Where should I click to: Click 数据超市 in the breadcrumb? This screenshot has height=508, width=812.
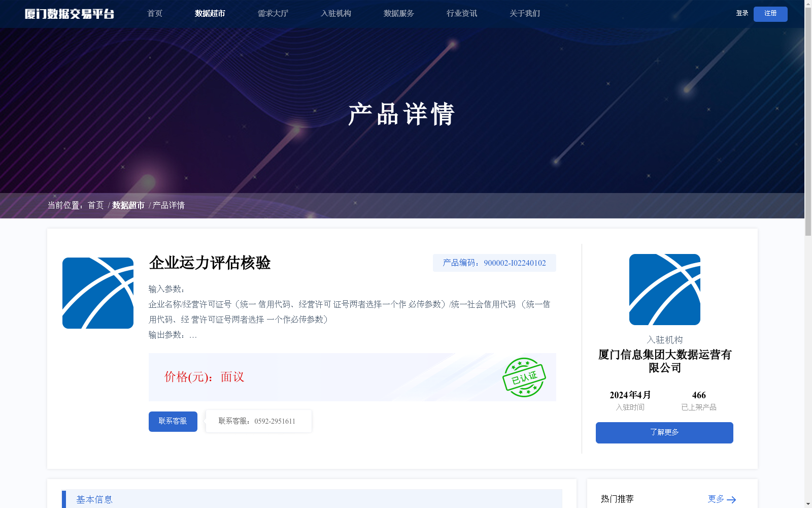pyautogui.click(x=128, y=205)
